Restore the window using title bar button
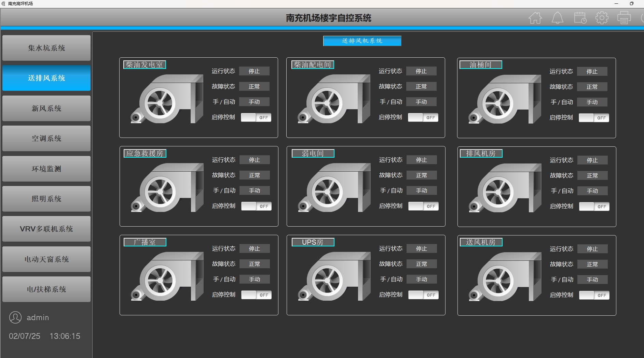 point(631,3)
